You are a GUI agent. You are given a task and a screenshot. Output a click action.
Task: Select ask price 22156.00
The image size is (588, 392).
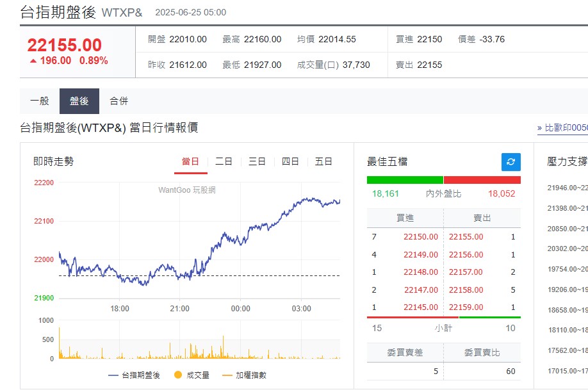click(466, 255)
